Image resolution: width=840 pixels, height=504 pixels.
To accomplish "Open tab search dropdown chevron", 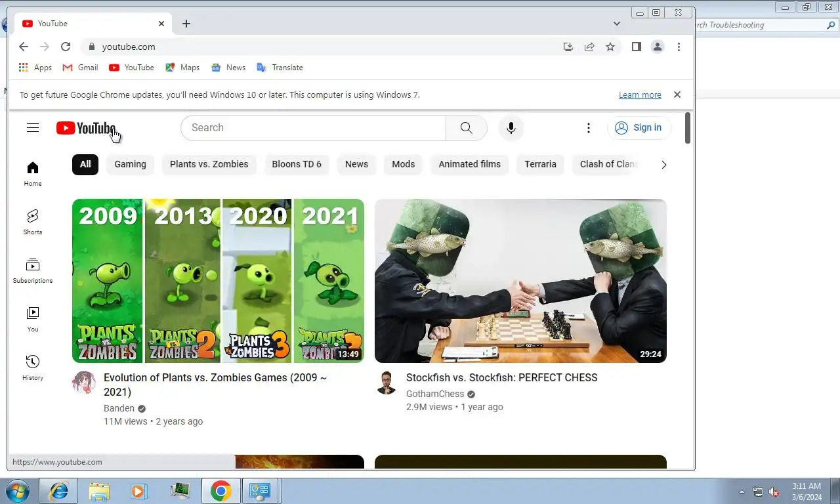I will tap(617, 24).
